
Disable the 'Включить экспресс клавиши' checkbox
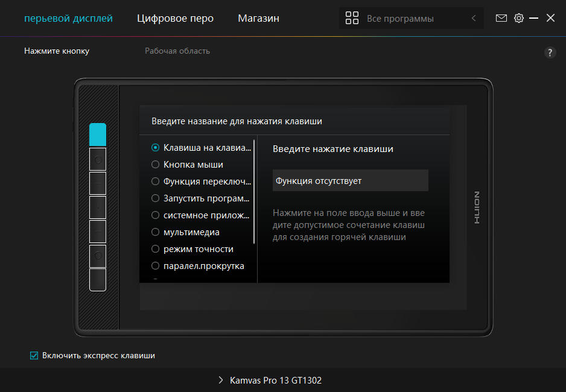click(x=34, y=356)
